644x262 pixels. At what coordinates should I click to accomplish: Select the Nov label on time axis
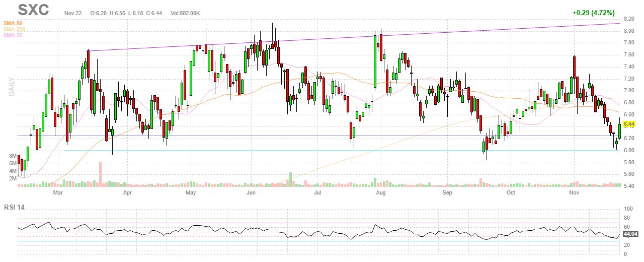tap(574, 192)
